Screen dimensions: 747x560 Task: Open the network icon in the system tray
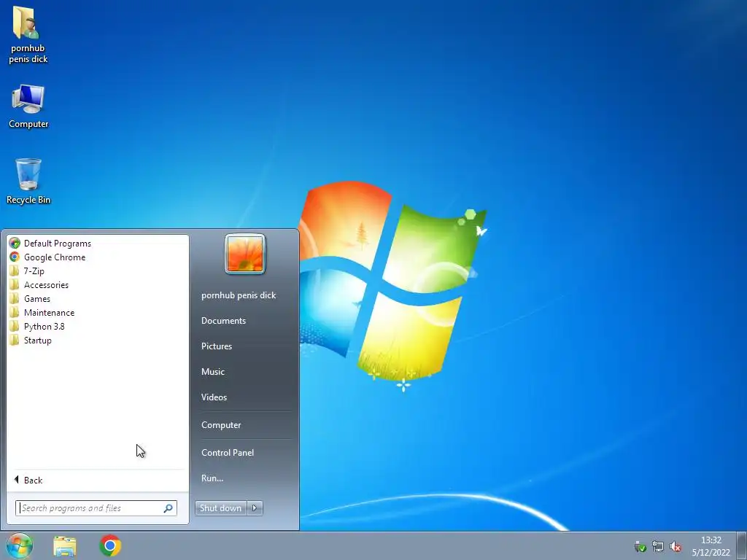coord(658,547)
